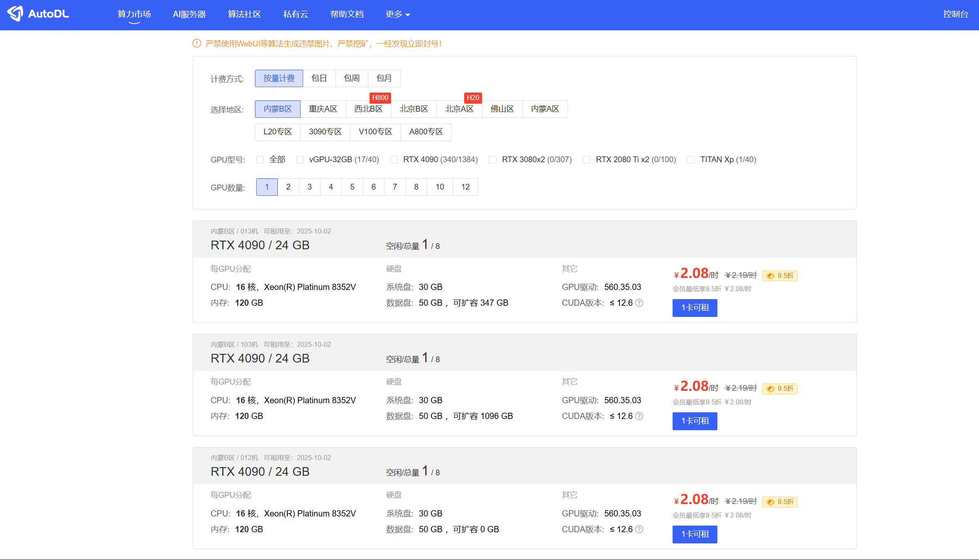Check the vGPU-32GB GPU model checkbox
979x560 pixels.
point(300,160)
